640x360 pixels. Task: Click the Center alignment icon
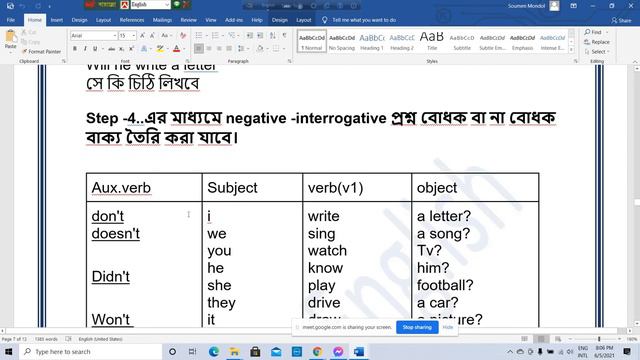point(209,49)
